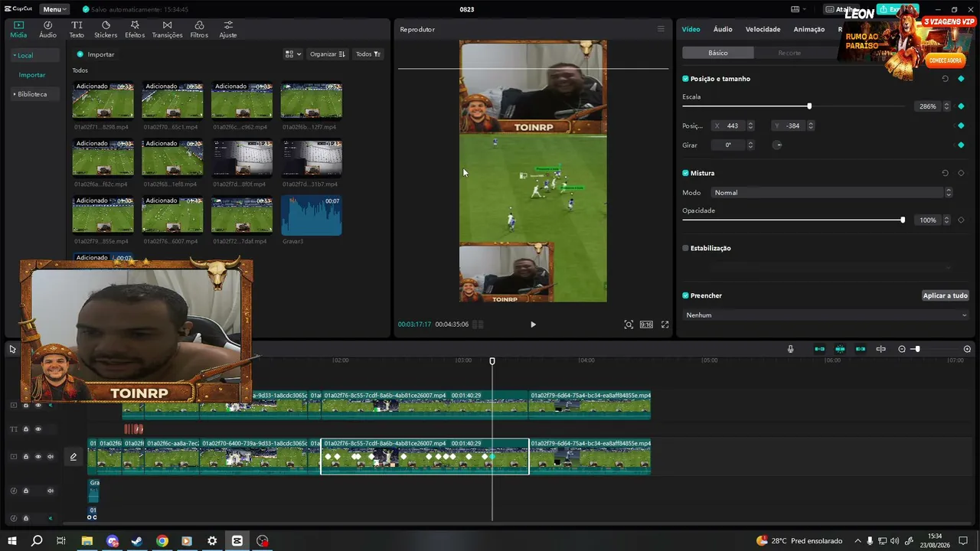Viewport: 980px width, 551px height.
Task: Click the Importar link in the sidebar
Action: coord(32,75)
